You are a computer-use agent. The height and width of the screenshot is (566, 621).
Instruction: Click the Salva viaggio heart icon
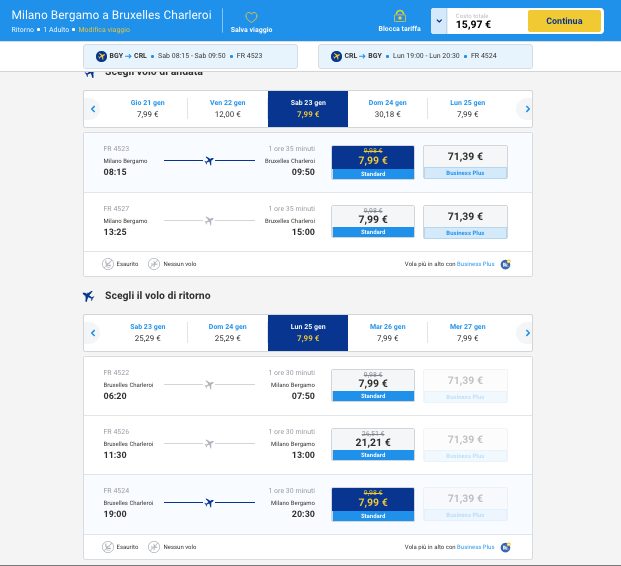(251, 18)
